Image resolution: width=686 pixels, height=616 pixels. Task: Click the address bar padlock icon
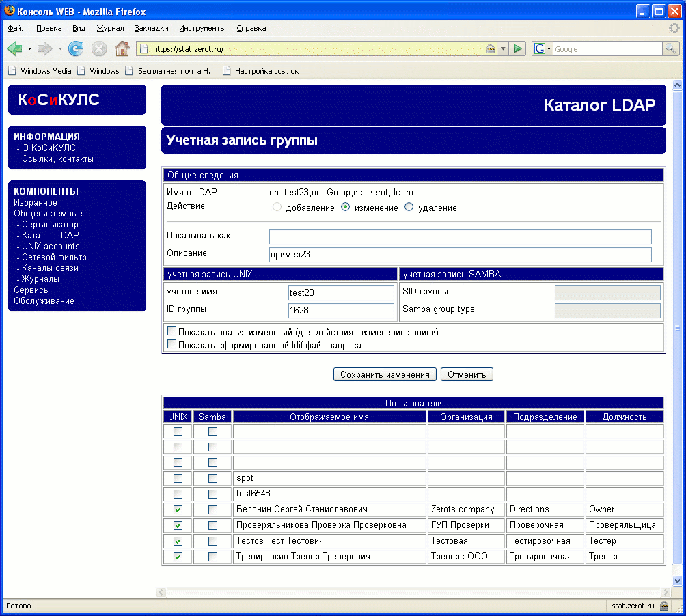point(491,49)
